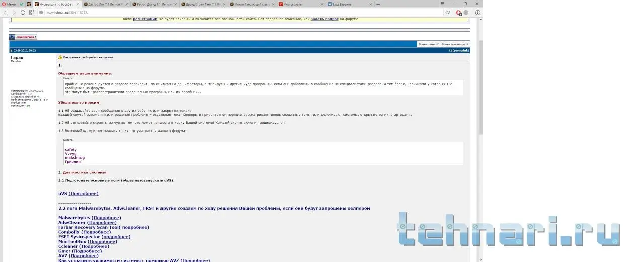Click the post number #1 link

pyautogui.click(x=450, y=50)
